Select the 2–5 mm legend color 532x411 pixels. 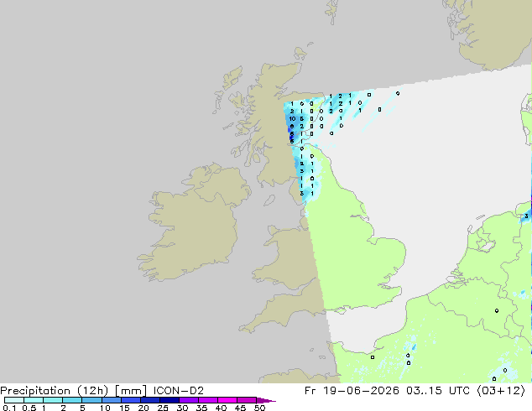coord(72,400)
